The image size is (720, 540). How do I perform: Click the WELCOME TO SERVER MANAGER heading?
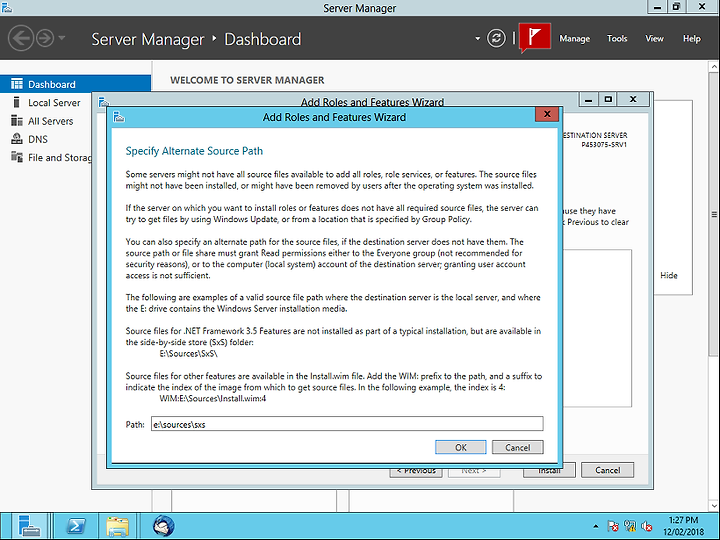pyautogui.click(x=247, y=80)
